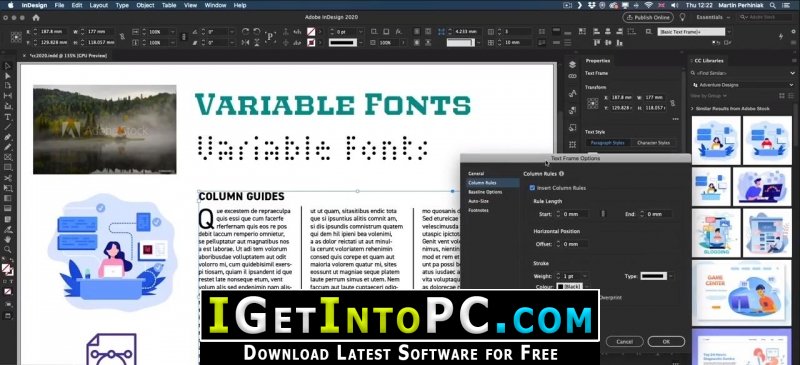The height and width of the screenshot is (365, 800).
Task: Select the Hand tool
Action: coord(8,239)
